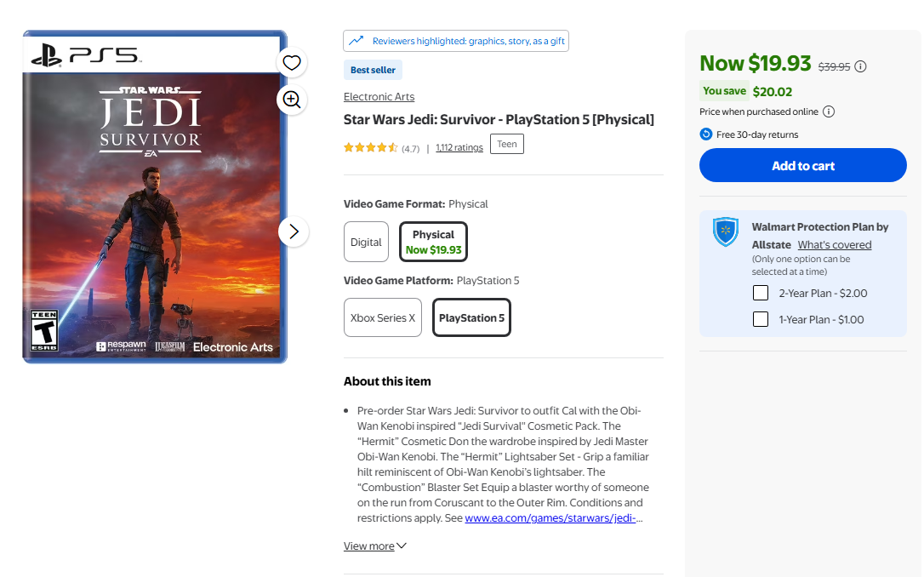Choose the Xbox Series X platform option

tap(382, 317)
